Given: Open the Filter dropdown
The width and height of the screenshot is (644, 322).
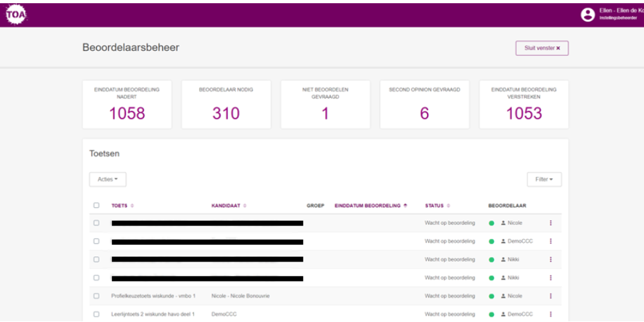Looking at the screenshot, I should tap(544, 180).
